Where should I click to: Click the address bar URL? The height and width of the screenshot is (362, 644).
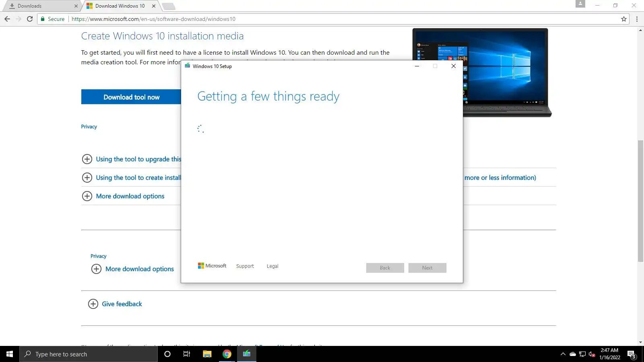click(153, 19)
